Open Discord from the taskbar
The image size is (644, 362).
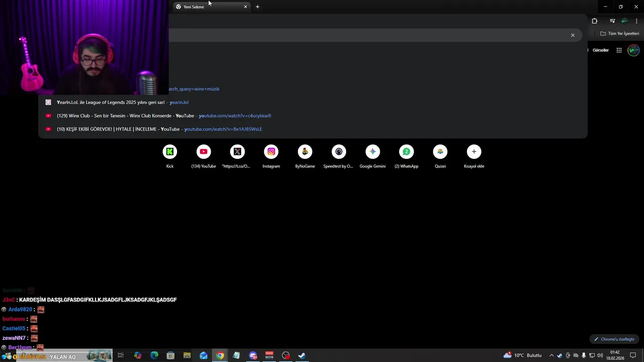tap(253, 355)
